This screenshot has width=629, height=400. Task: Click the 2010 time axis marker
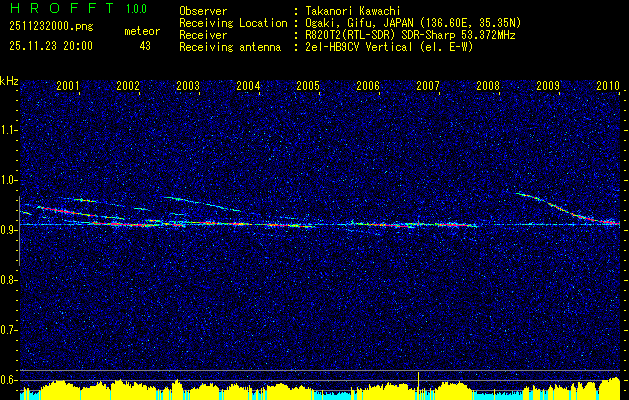click(x=608, y=85)
